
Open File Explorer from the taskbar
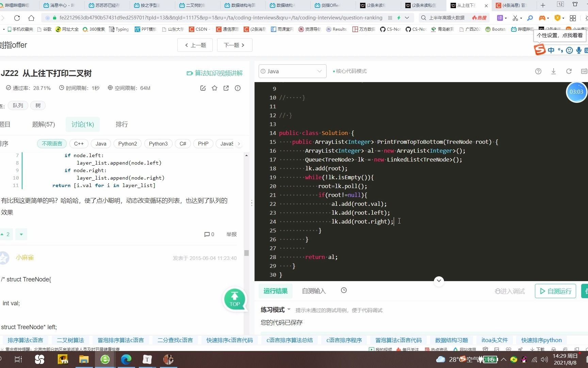[x=84, y=359]
